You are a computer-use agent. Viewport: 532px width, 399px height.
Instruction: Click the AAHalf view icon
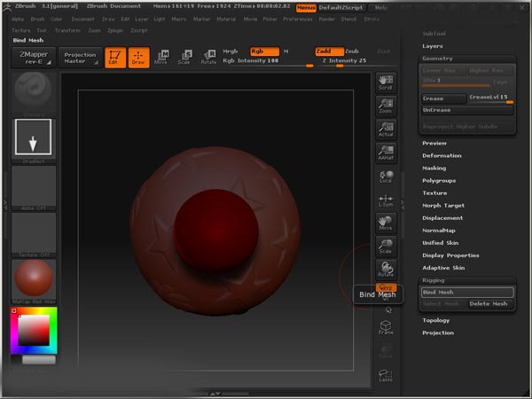(386, 153)
